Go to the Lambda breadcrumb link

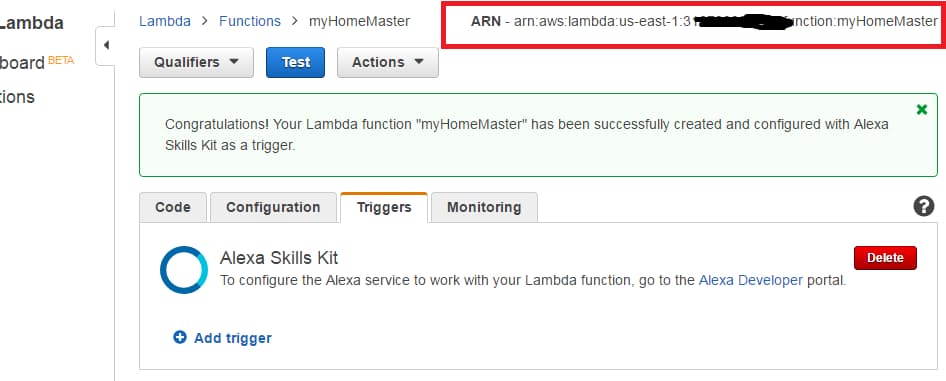165,21
